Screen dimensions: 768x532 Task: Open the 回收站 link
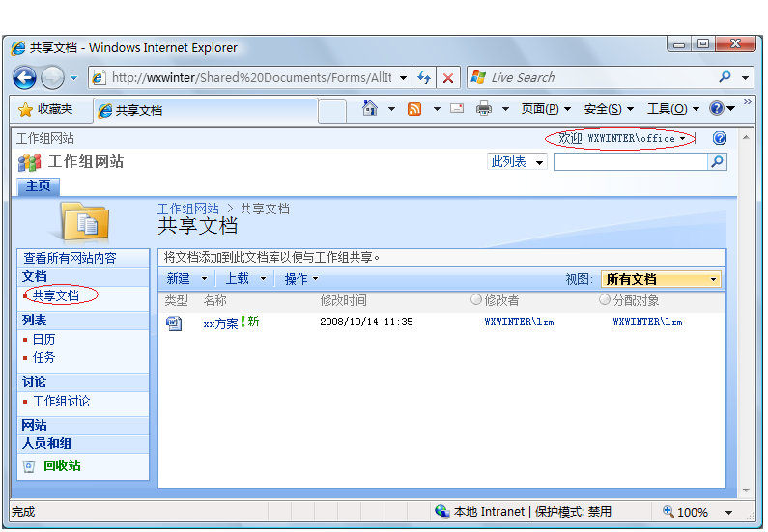point(62,465)
